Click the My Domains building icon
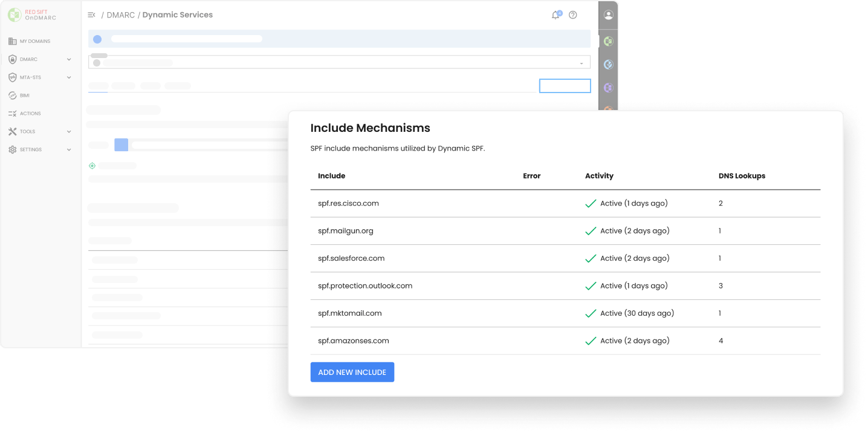This screenshot has width=868, height=433. point(13,41)
